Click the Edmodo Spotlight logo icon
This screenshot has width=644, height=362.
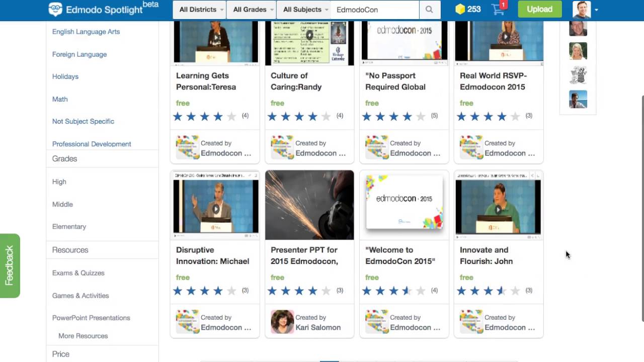pyautogui.click(x=55, y=9)
